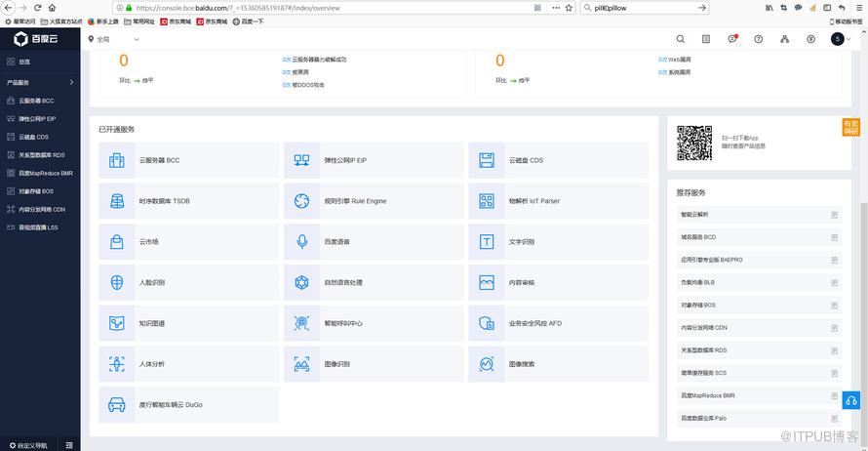Open the headset customer support button

[x=851, y=400]
